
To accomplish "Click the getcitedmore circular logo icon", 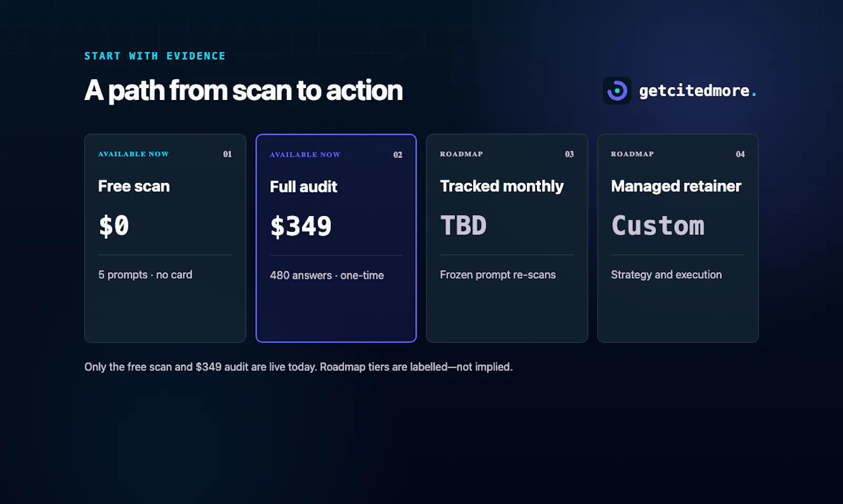I will click(x=617, y=91).
